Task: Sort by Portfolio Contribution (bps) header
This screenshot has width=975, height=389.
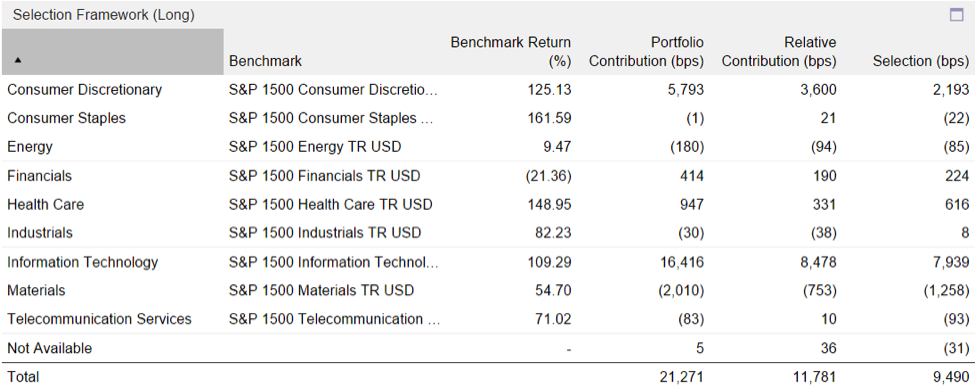Action: [x=646, y=52]
